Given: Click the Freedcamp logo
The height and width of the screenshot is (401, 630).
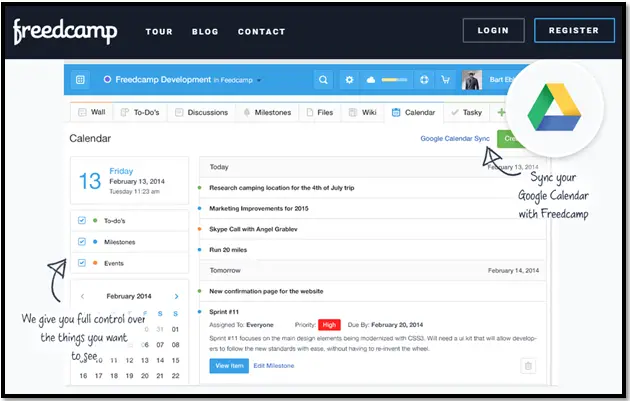Looking at the screenshot, I should [65, 31].
